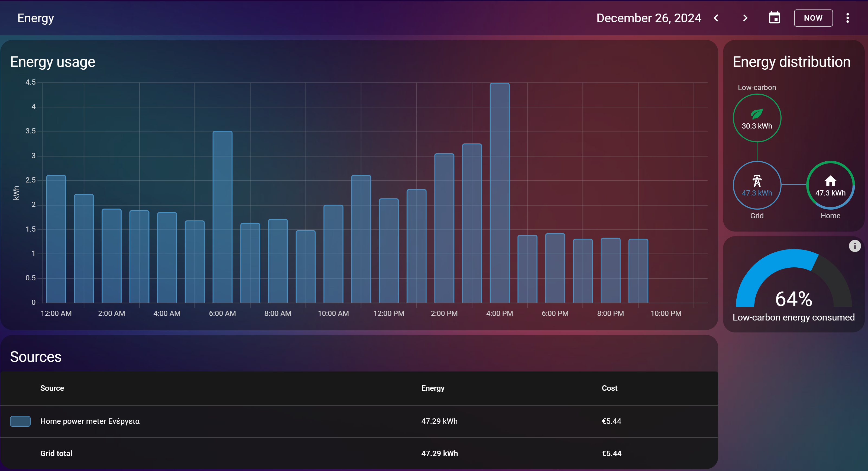The height and width of the screenshot is (471, 868).
Task: Click the 6:00 AM usage bar
Action: [222, 216]
